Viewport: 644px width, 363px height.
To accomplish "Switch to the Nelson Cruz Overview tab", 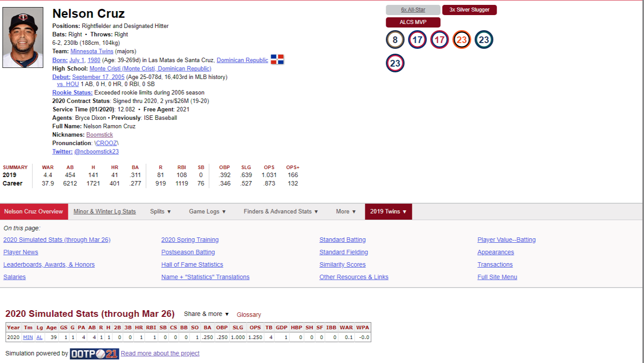I will [x=33, y=212].
